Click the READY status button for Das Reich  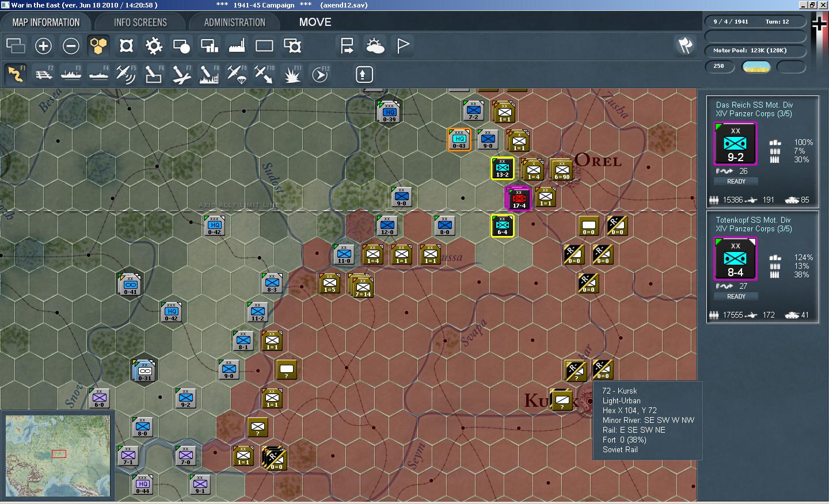click(x=735, y=181)
